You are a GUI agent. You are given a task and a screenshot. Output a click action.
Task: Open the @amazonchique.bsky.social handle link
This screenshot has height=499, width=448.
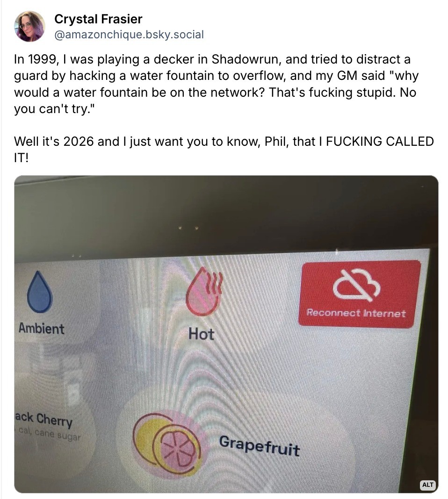click(129, 35)
